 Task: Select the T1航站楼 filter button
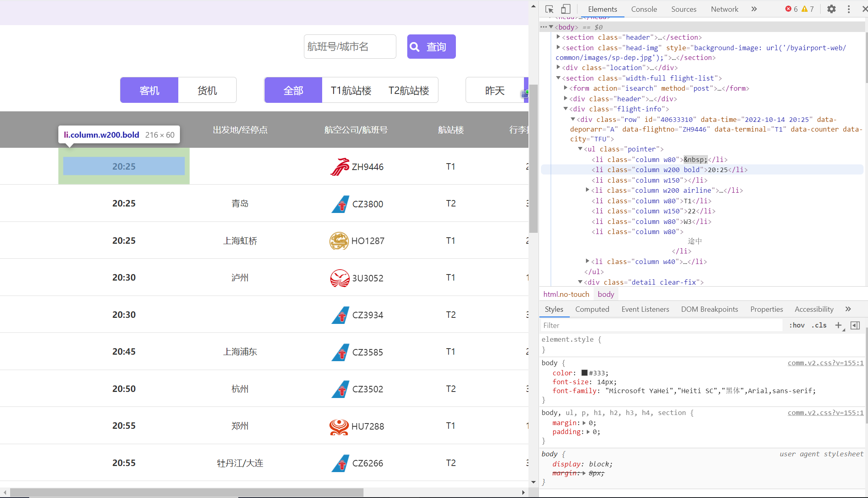click(x=351, y=90)
